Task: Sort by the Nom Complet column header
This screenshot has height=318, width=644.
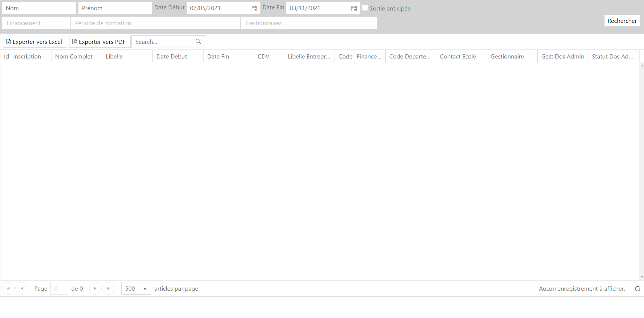Action: [x=74, y=56]
